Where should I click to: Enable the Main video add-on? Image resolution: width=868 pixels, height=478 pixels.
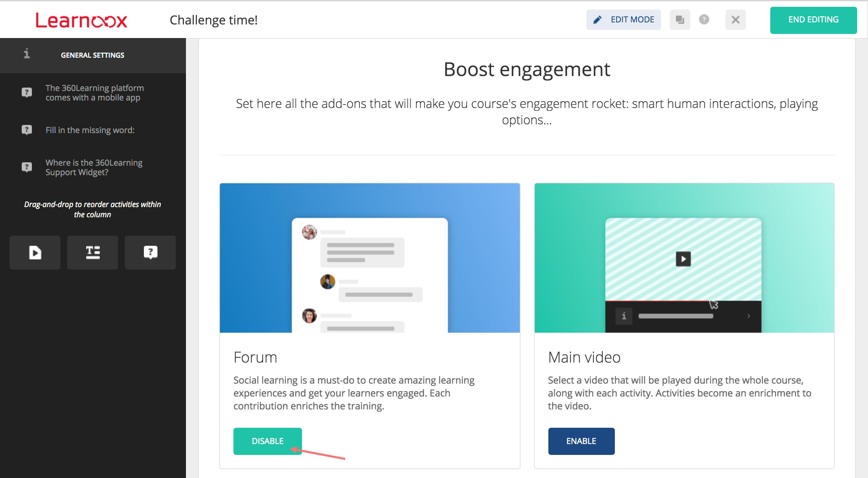click(x=581, y=441)
